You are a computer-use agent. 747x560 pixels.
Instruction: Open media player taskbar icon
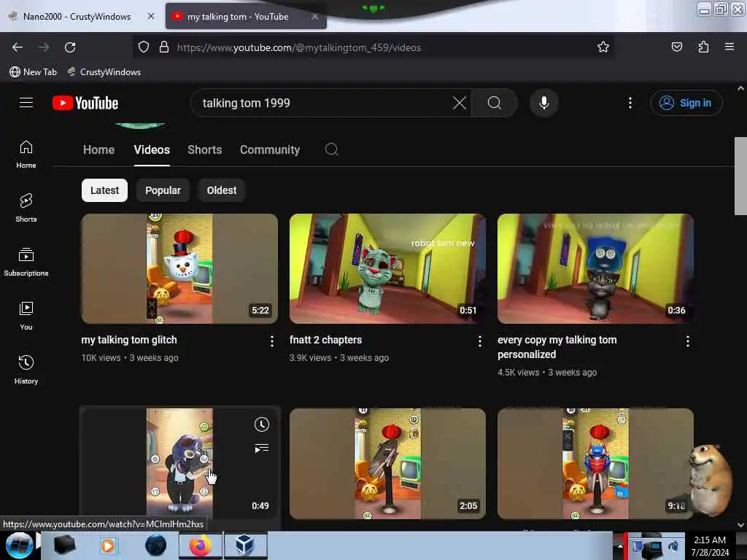tap(108, 545)
